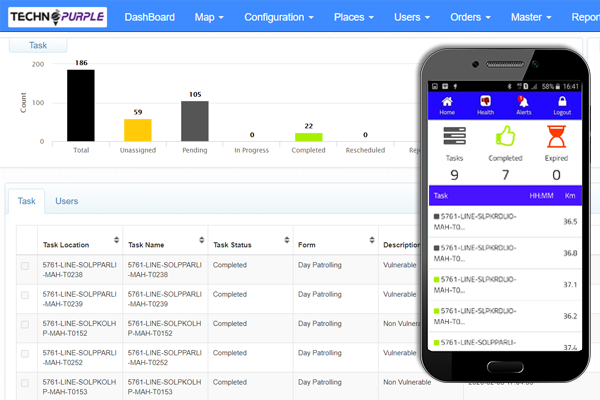Click Completed status in T0239 row
Image resolution: width=600 pixels, height=400 pixels.
coord(230,294)
